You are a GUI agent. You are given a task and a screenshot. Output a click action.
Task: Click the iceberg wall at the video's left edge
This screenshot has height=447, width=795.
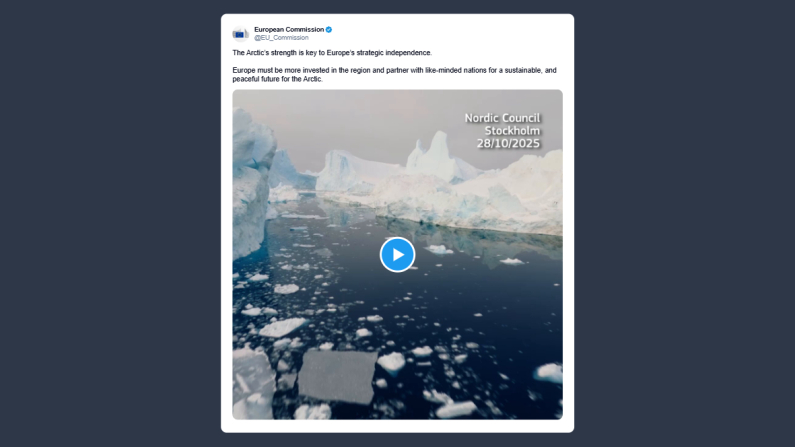coord(252,182)
